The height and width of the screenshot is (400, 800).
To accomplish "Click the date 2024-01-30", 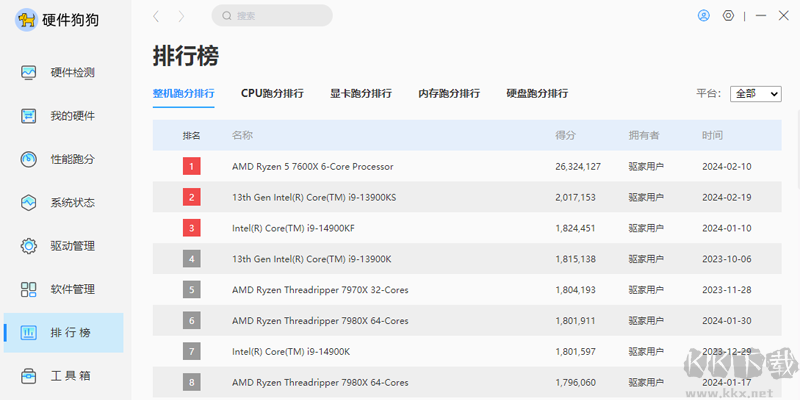I will coord(727,321).
